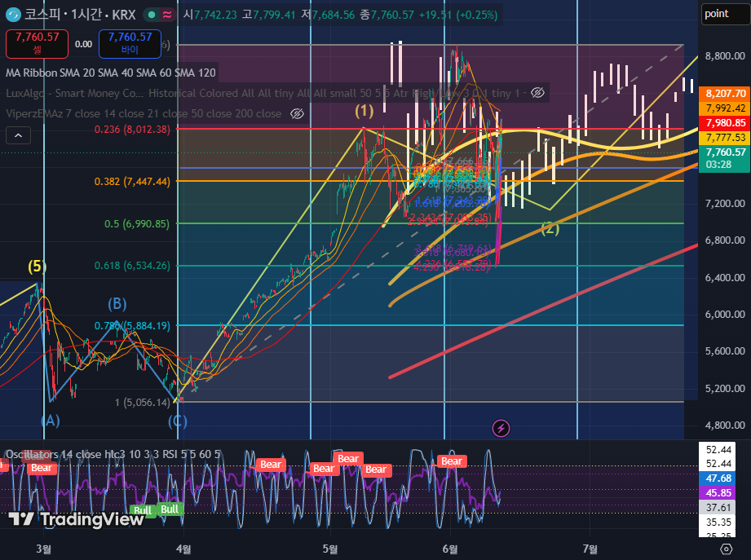
Task: Click the TradingView logo
Action: 76,519
